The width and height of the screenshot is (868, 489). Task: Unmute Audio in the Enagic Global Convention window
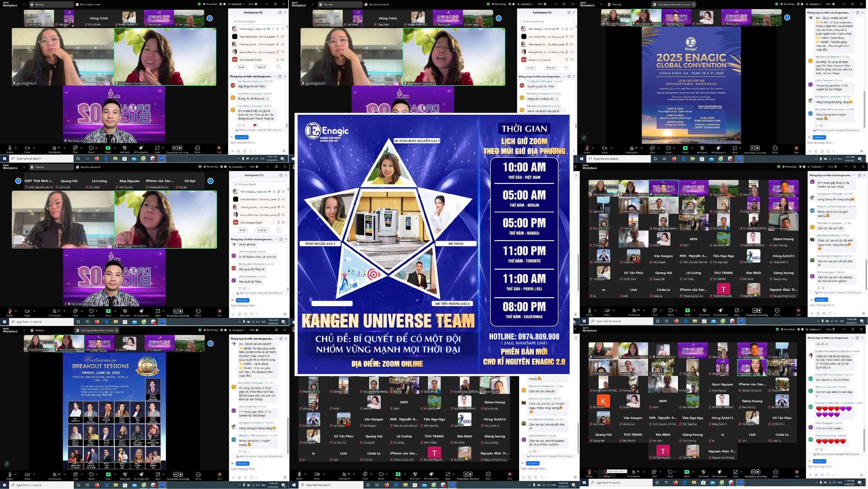pyautogui.click(x=587, y=148)
